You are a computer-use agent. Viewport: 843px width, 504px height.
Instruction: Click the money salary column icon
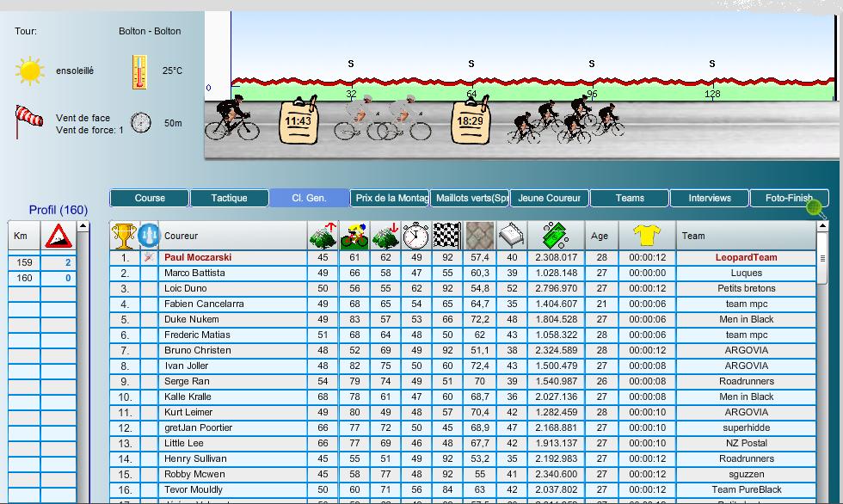click(x=556, y=235)
